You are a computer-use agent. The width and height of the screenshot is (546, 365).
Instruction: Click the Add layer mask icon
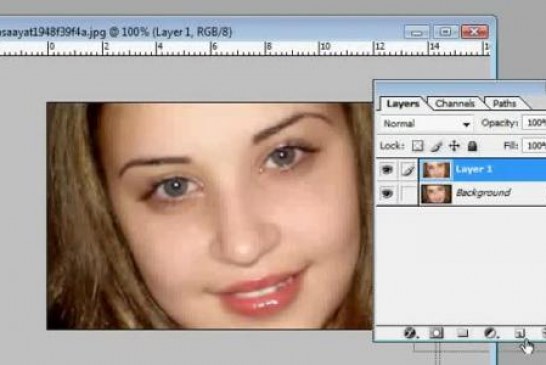436,333
